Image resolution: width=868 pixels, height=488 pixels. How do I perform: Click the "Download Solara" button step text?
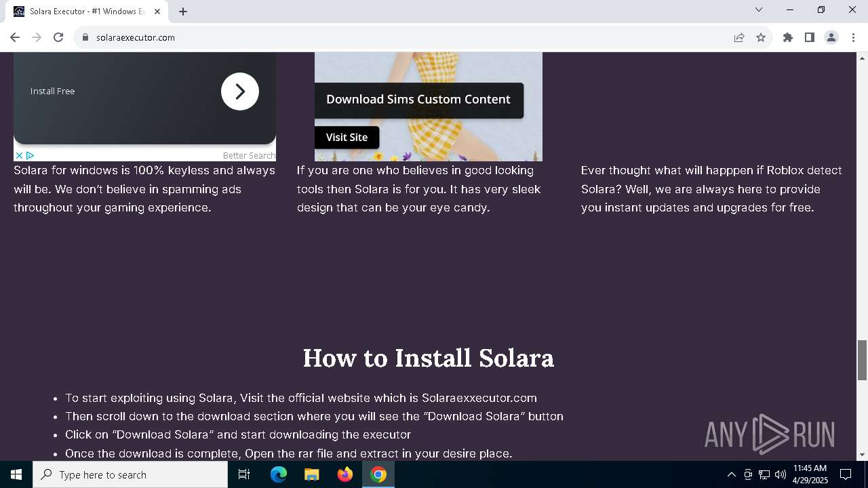314,416
